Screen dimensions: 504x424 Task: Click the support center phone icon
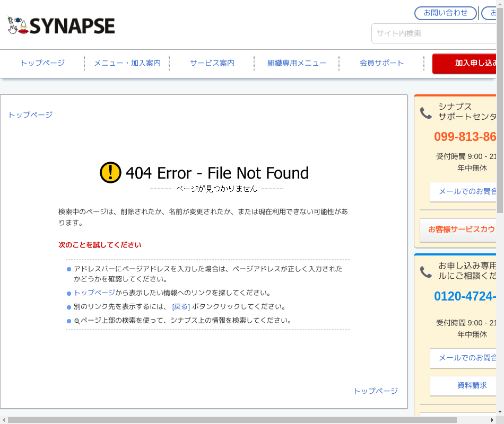[425, 112]
